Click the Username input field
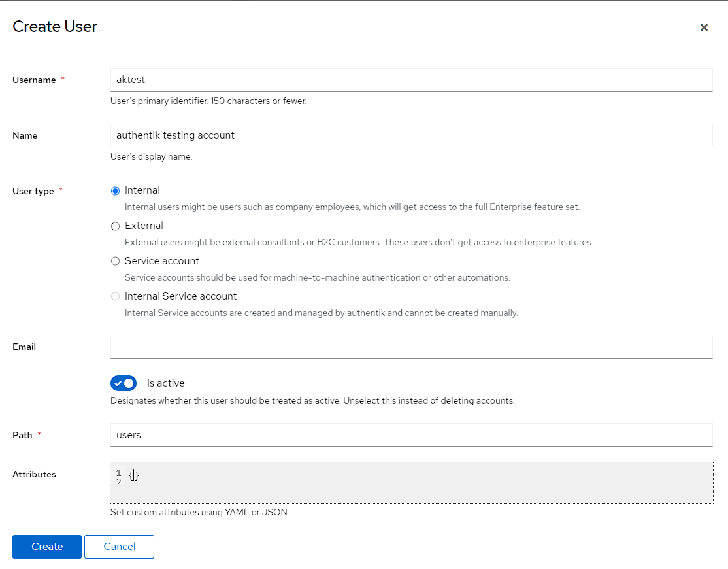Viewport: 728px width, 569px height. coord(411,80)
